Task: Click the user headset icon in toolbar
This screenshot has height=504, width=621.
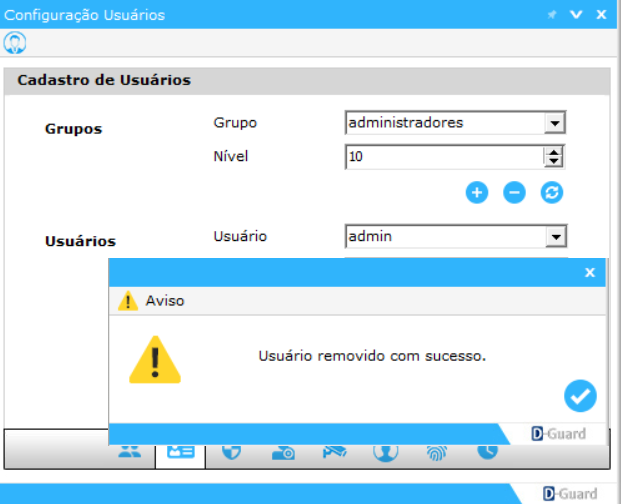Action: click(x=15, y=43)
